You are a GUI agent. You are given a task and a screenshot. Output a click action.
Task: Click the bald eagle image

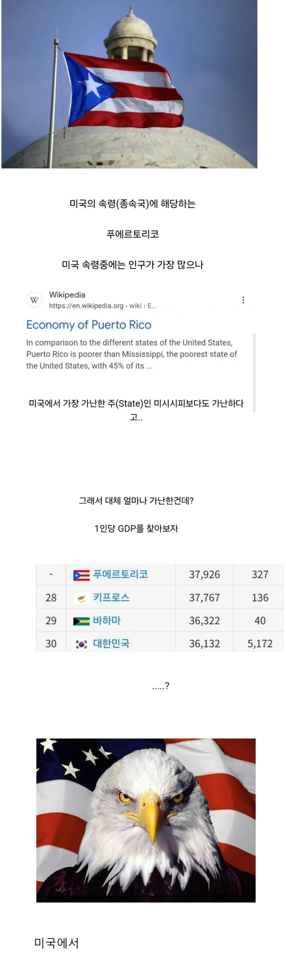tap(146, 820)
